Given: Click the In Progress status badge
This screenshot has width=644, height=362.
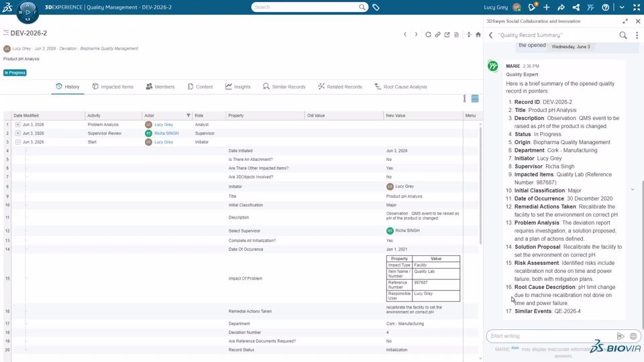Looking at the screenshot, I should 15,72.
